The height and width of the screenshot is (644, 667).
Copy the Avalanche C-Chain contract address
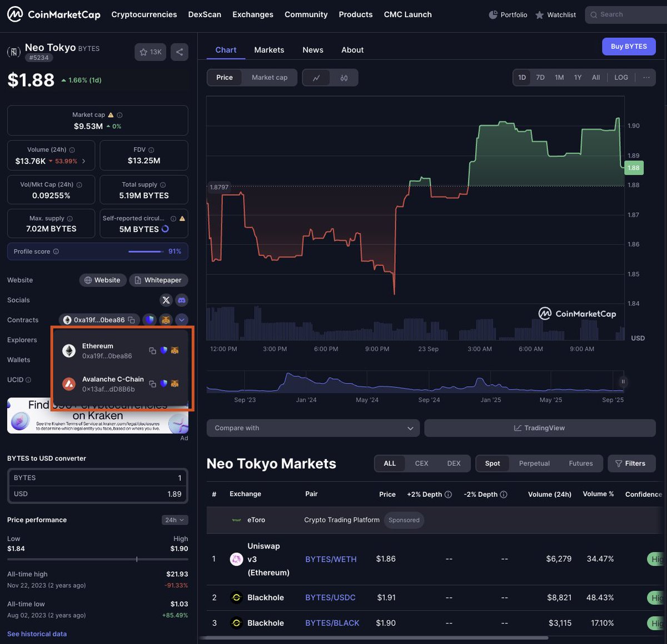pos(152,384)
